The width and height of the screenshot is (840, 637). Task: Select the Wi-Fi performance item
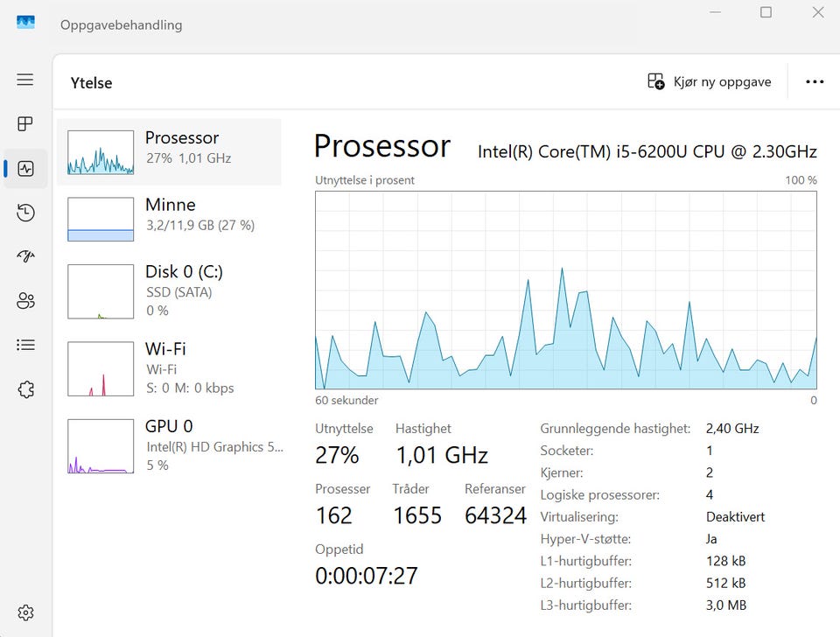point(169,368)
